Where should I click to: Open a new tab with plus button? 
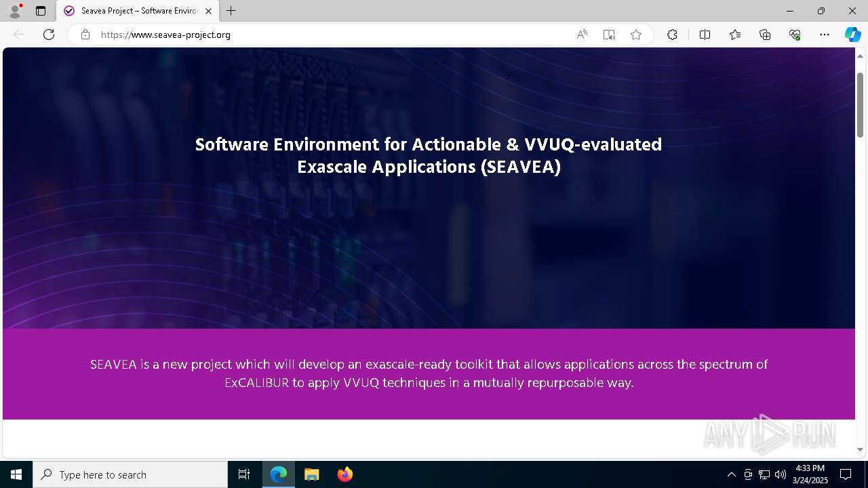231,11
